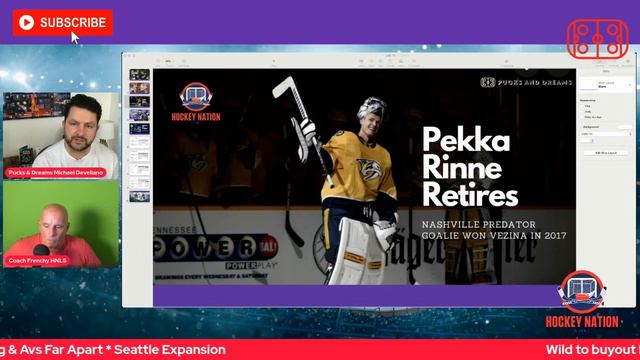
Task: Open the Slide Layout dropdown showing Blank
Action: click(606, 85)
